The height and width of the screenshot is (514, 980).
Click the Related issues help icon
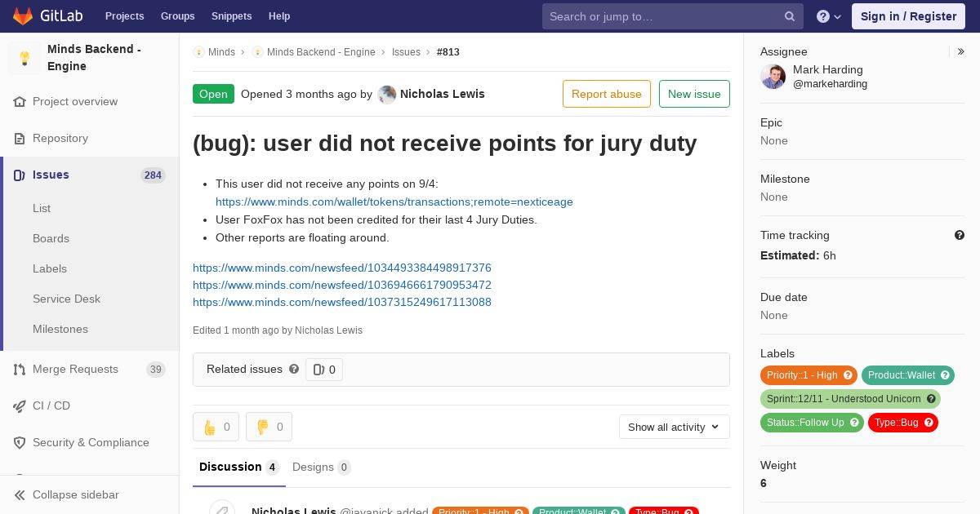pyautogui.click(x=294, y=370)
